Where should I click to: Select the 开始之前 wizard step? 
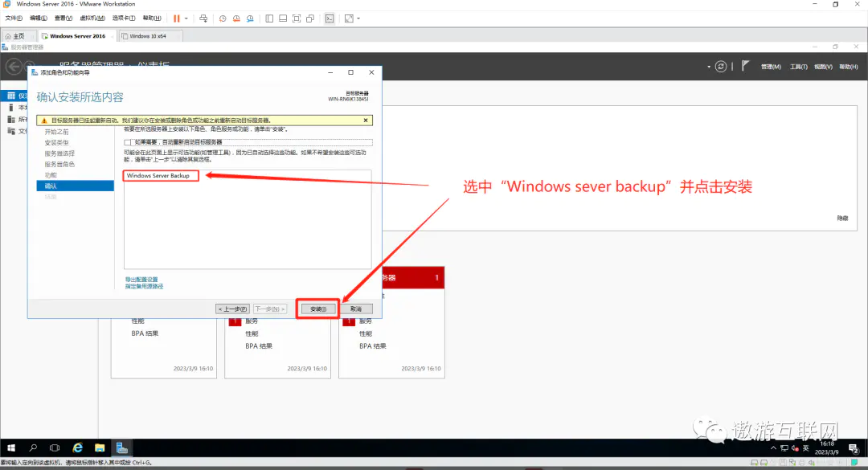tap(56, 132)
